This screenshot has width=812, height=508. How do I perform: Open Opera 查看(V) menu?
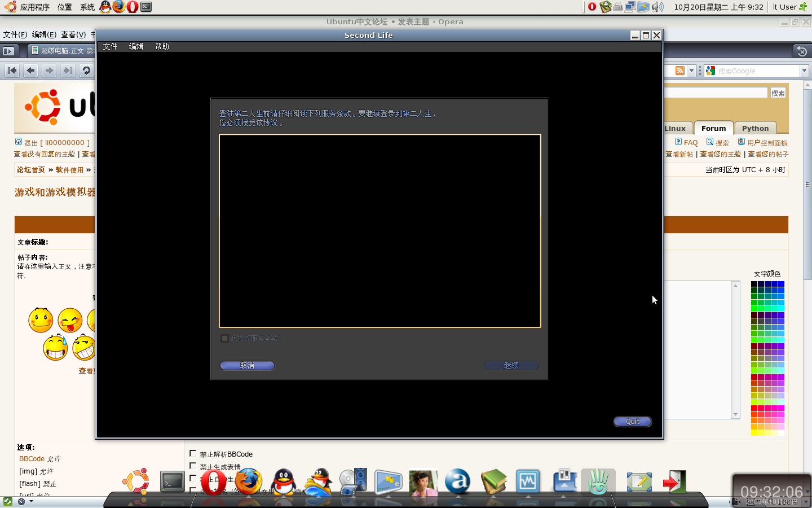click(73, 34)
